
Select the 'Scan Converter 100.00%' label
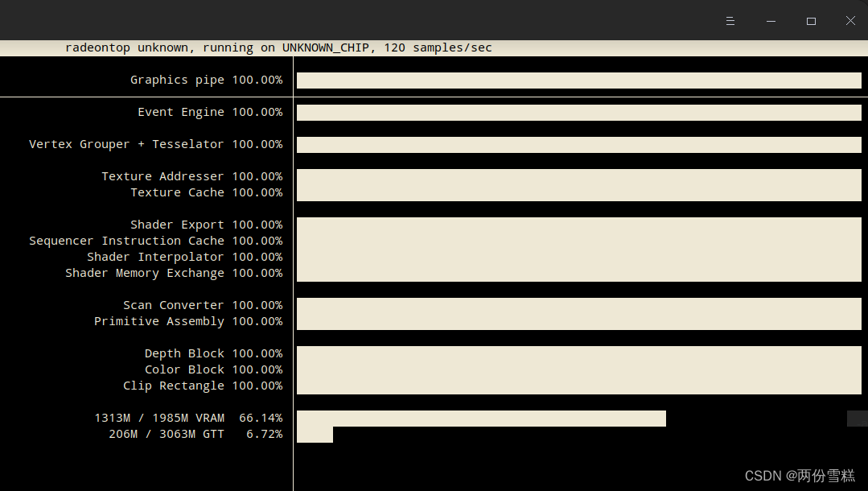tap(203, 305)
